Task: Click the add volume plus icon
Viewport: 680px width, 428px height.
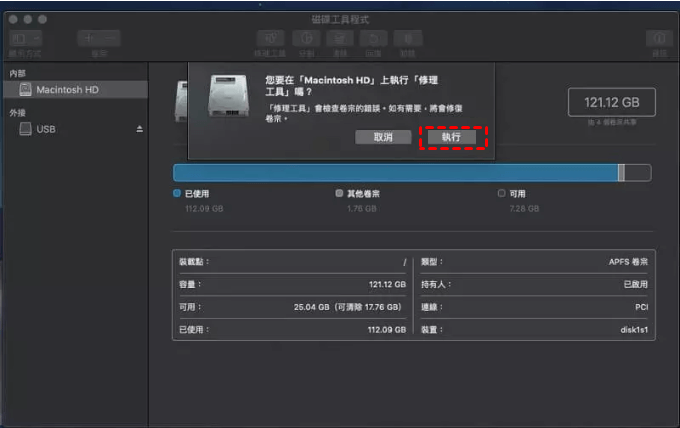Action: [x=89, y=39]
